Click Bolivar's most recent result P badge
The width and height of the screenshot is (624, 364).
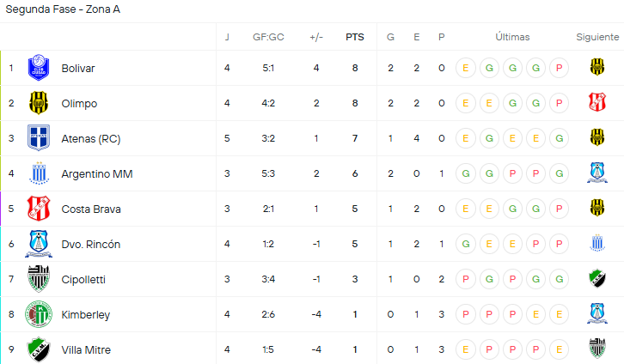[x=560, y=68]
